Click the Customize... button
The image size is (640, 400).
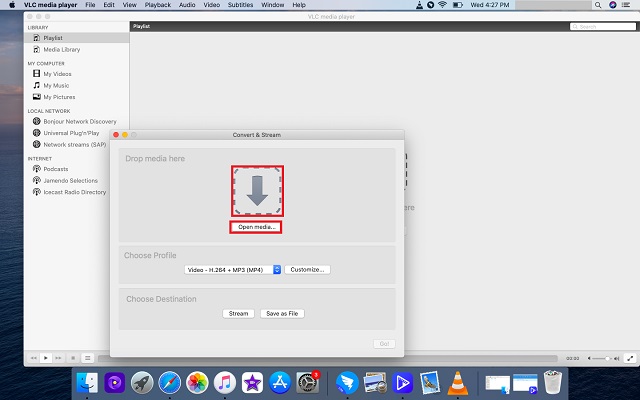(x=307, y=269)
